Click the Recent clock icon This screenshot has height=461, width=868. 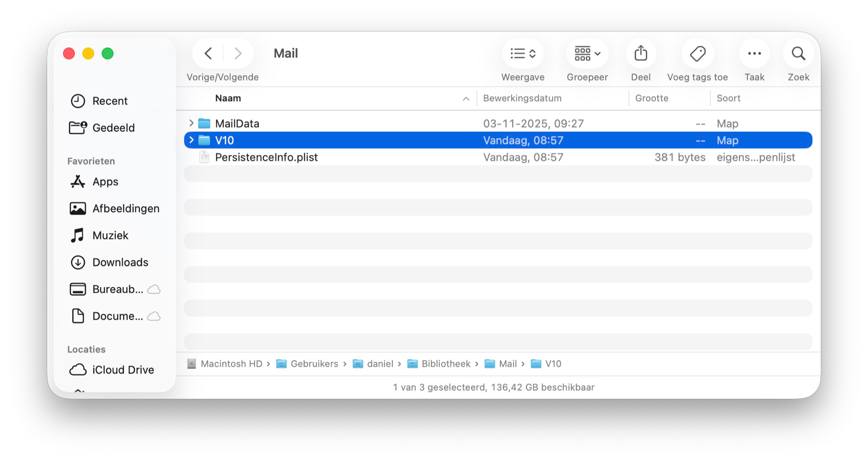78,101
